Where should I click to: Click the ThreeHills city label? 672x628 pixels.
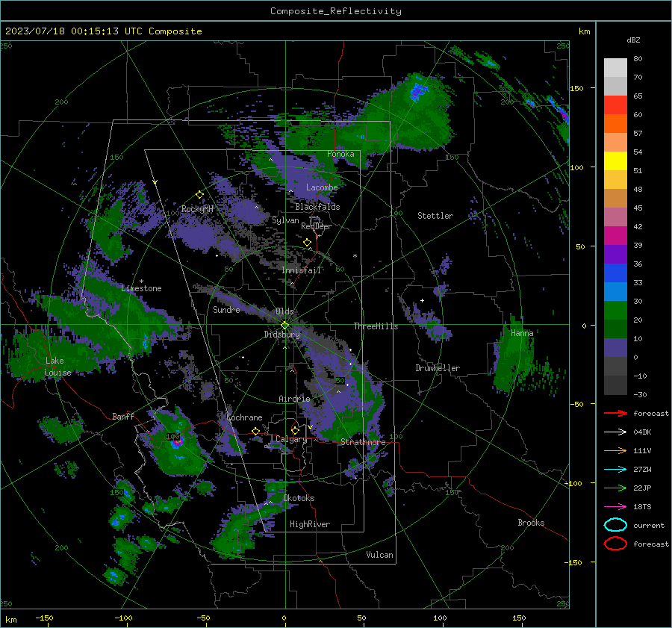coord(376,326)
